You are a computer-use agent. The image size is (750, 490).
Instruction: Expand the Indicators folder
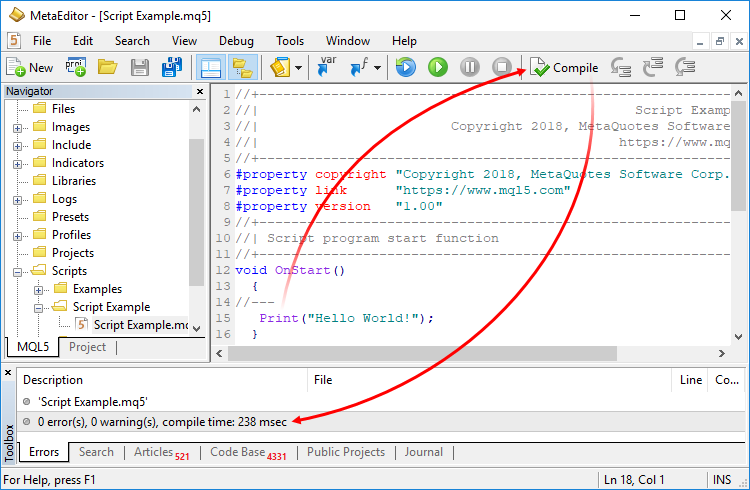17,164
